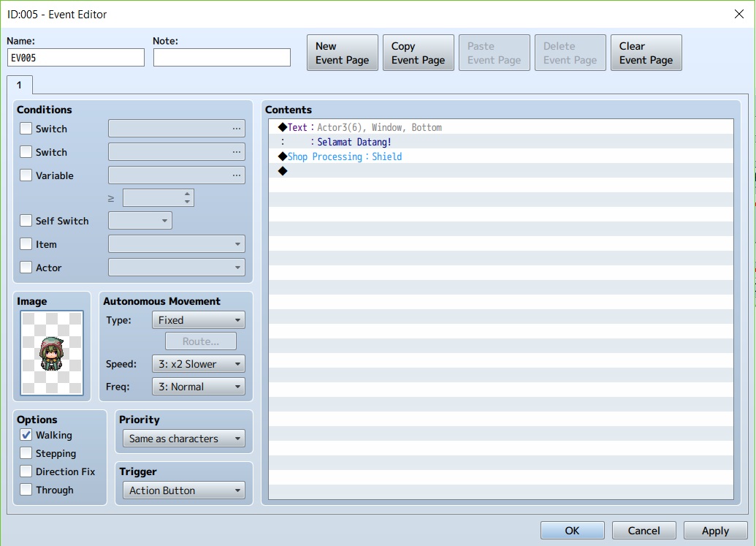This screenshot has height=546, width=756.
Task: Check the Stepping option
Action: pyautogui.click(x=26, y=453)
